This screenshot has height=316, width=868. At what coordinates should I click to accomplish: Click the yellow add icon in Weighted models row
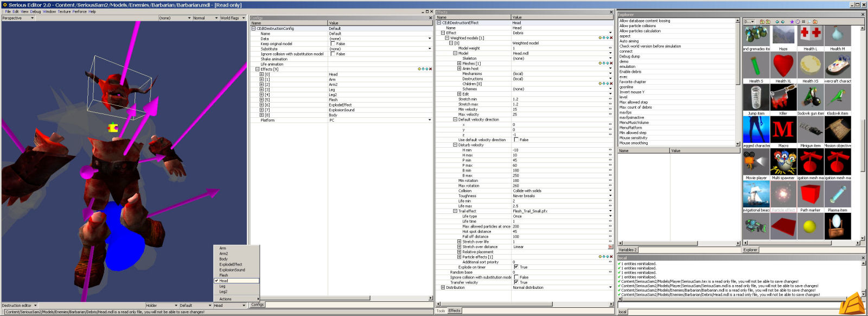click(x=600, y=38)
